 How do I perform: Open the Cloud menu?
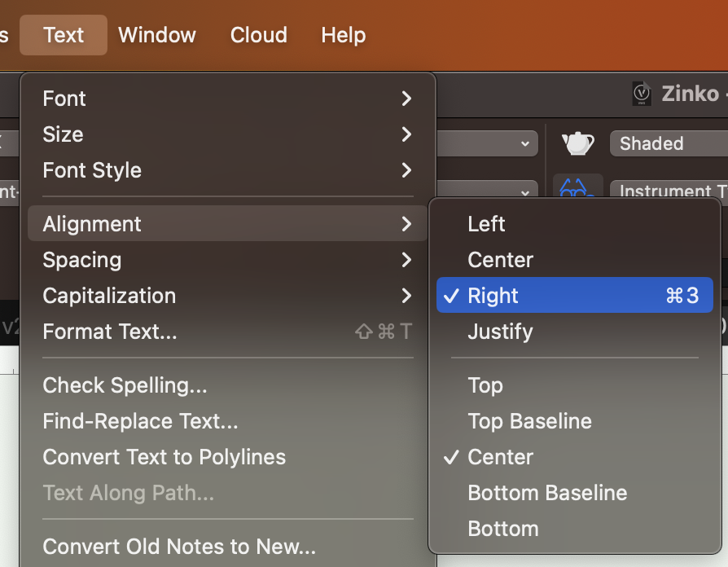click(258, 34)
